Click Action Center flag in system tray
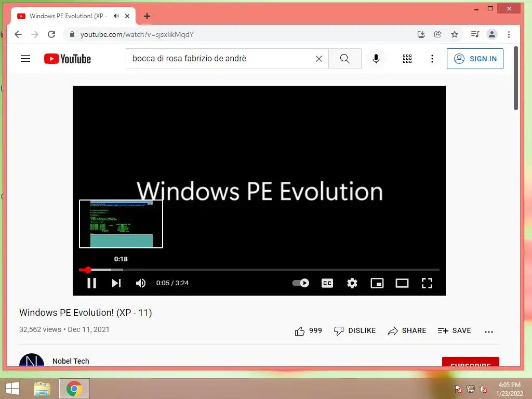The height and width of the screenshot is (399, 532). pos(458,389)
